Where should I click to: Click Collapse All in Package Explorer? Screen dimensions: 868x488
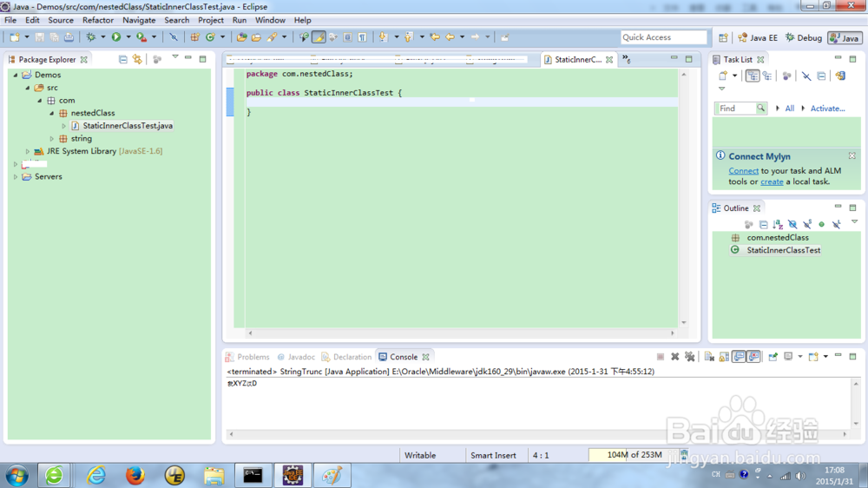tap(123, 59)
